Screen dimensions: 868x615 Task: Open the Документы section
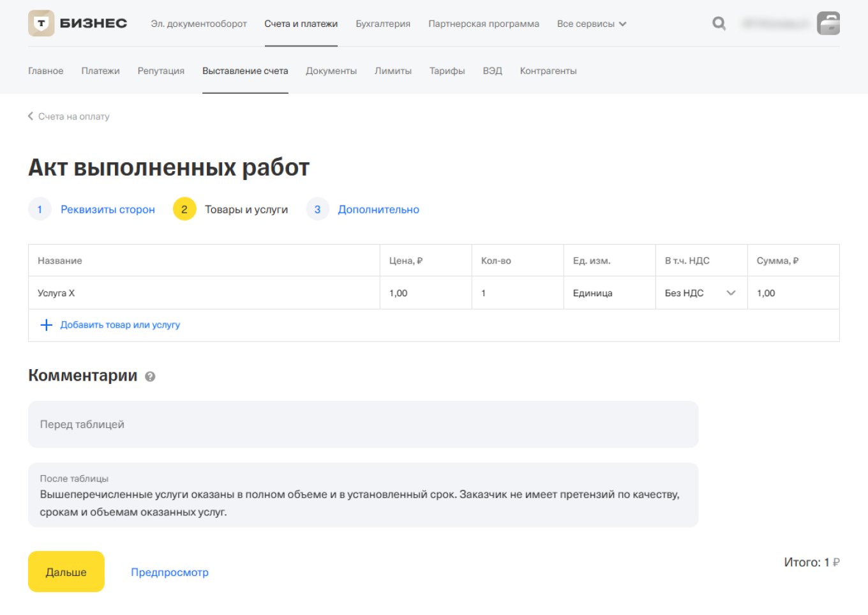coord(331,71)
